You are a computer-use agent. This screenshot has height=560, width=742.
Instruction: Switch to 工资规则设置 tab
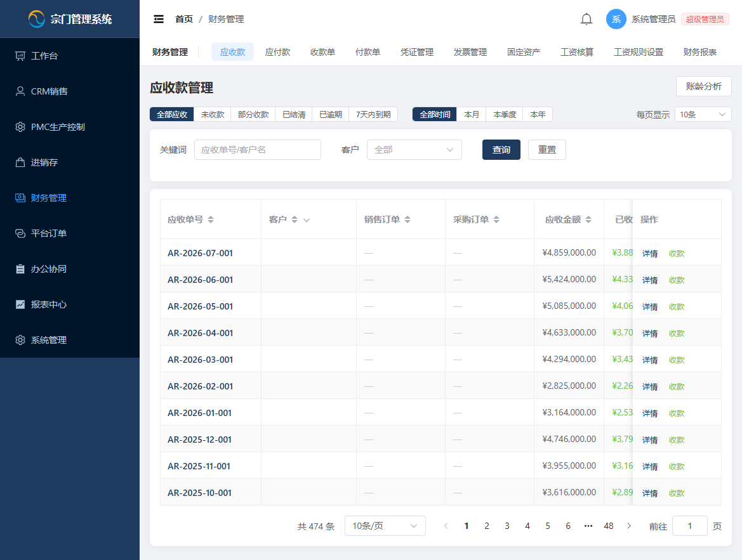[x=639, y=52]
